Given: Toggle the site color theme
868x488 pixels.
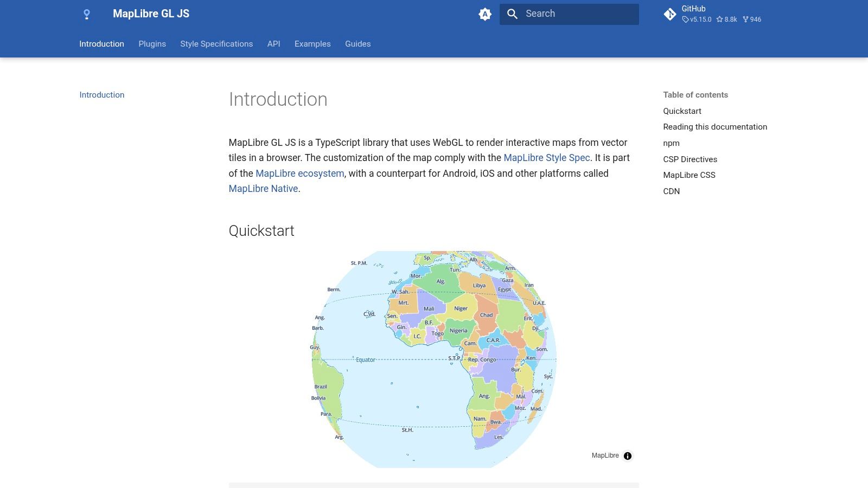Looking at the screenshot, I should pos(484,14).
